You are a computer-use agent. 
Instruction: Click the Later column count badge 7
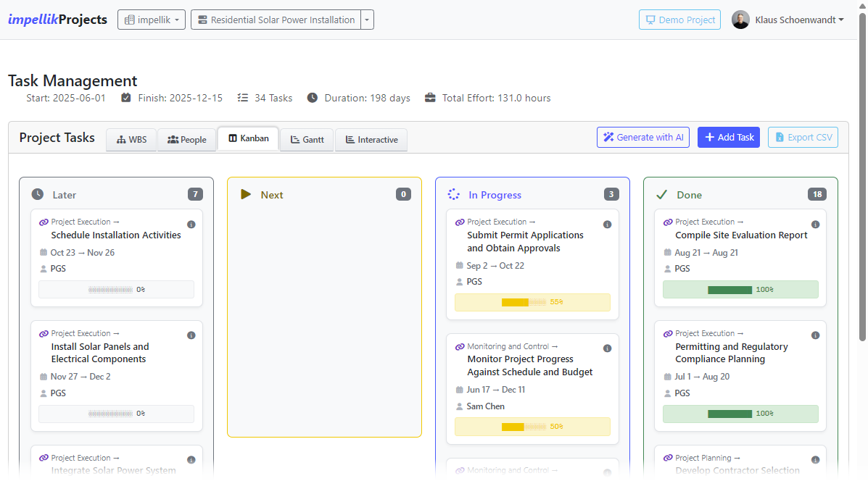195,194
